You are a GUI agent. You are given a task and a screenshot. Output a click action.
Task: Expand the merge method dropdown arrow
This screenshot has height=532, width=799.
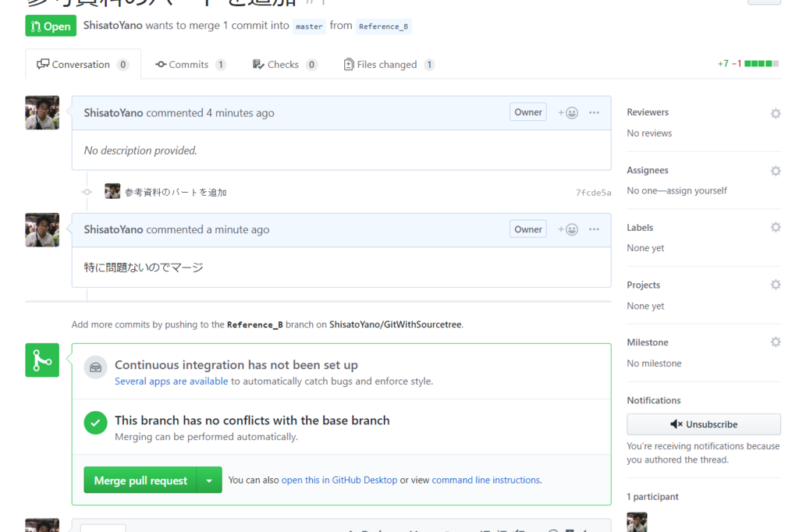pyautogui.click(x=209, y=480)
